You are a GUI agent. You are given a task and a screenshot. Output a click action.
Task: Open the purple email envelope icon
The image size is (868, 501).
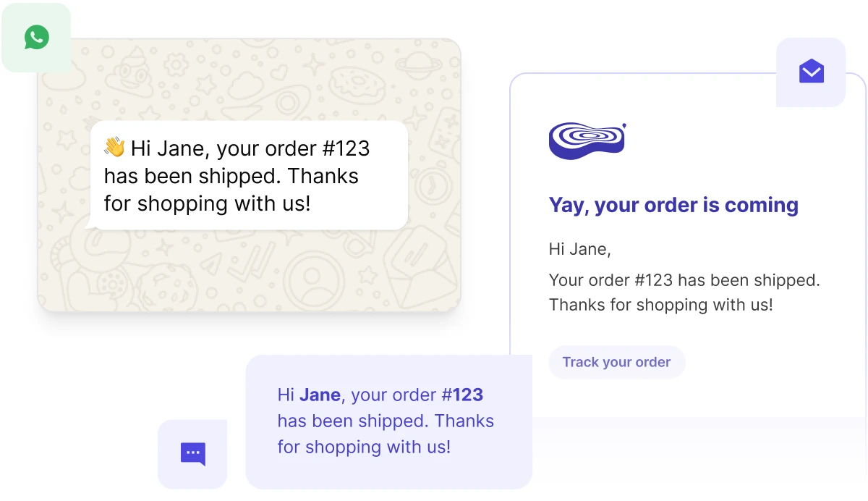811,72
